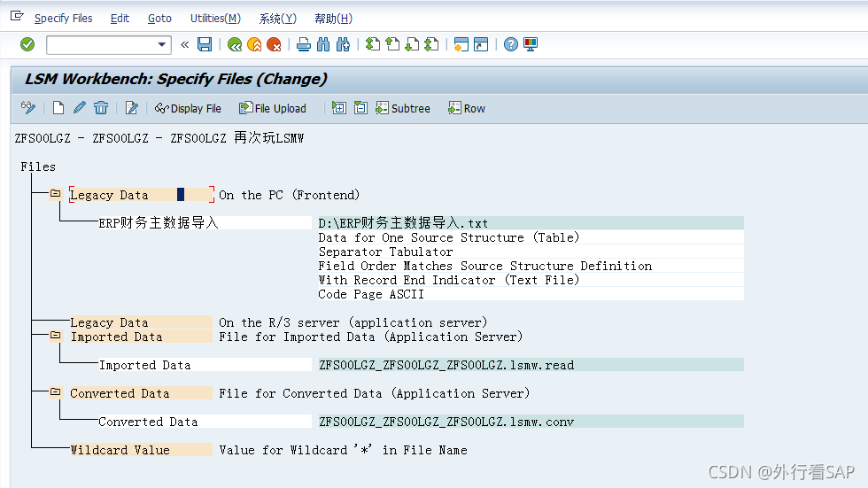Collapse the command field with the chevron
This screenshot has height=488, width=868.
184,44
